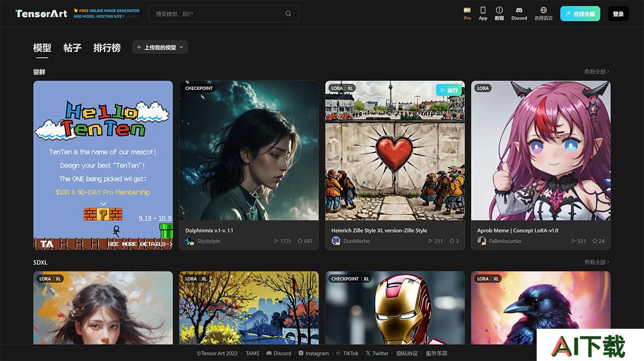Open the Pro membership icon

point(467,10)
